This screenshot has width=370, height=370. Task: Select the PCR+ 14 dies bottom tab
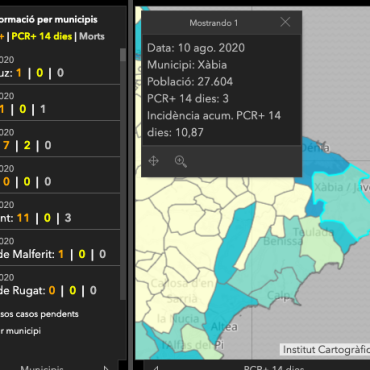click(x=274, y=367)
